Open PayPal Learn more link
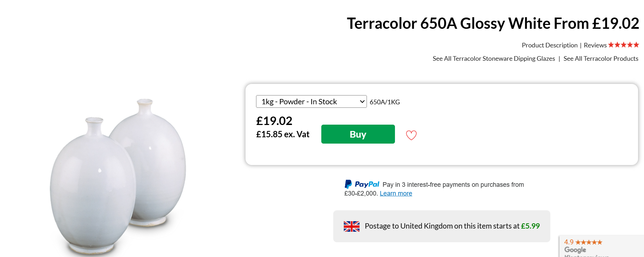Screen dimensions: 644x257 point(396,193)
